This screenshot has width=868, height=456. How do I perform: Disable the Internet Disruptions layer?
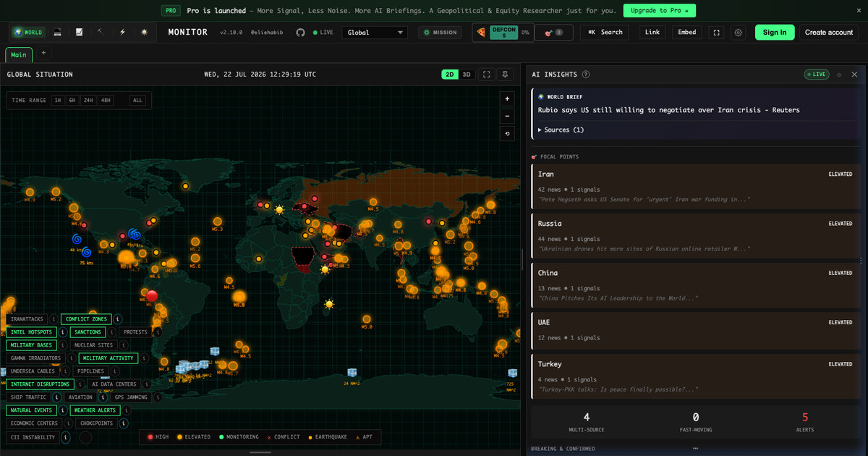[x=40, y=384]
